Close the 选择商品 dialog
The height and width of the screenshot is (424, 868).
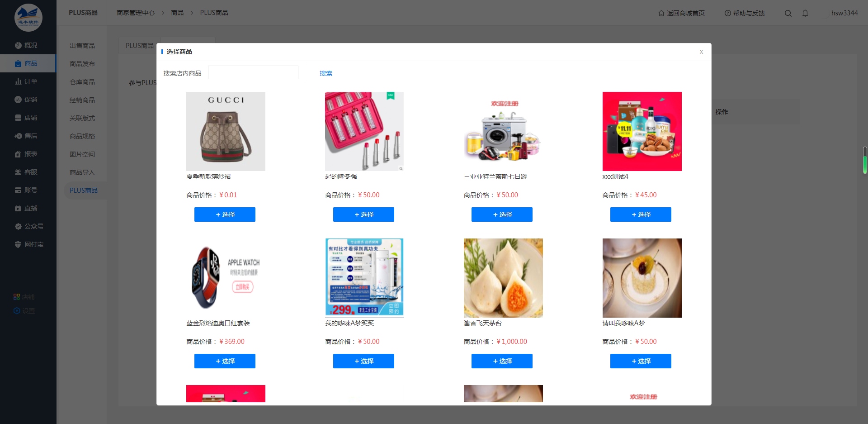pyautogui.click(x=701, y=52)
